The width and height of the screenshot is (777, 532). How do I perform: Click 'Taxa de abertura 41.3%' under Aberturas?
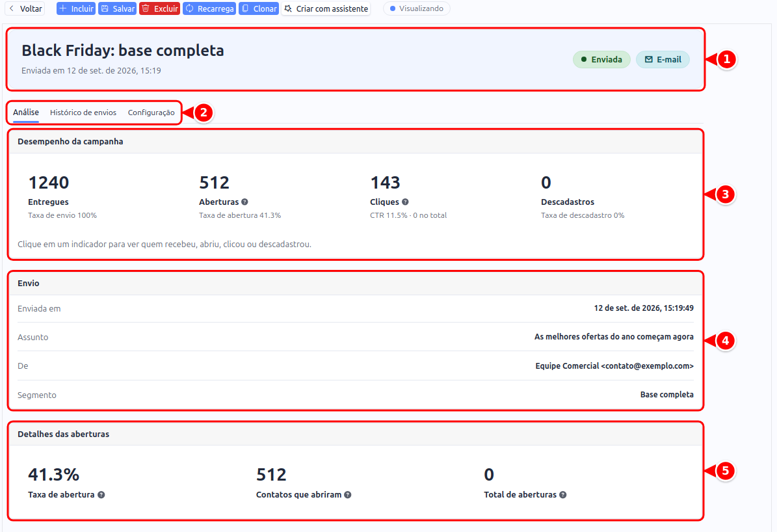[240, 216]
